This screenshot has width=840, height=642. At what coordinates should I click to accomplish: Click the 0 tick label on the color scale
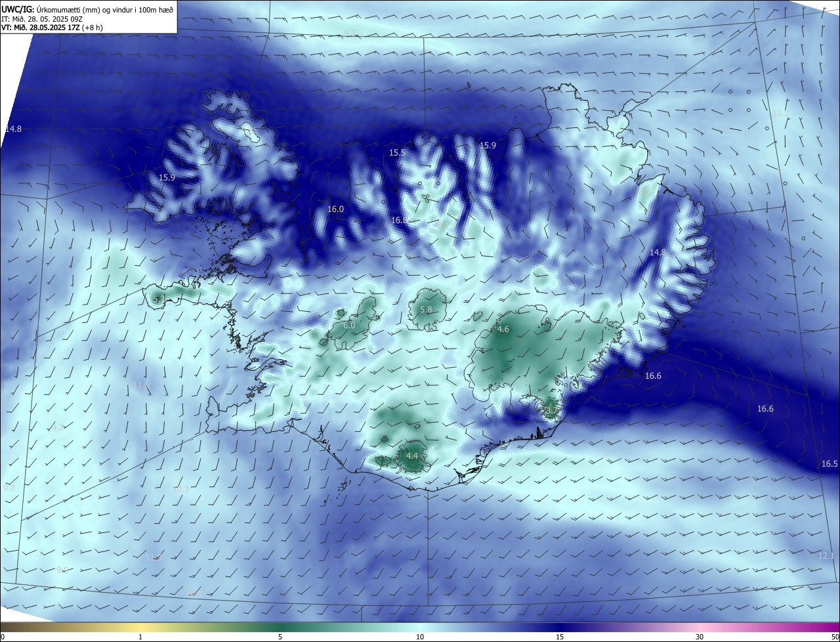coord(3,637)
